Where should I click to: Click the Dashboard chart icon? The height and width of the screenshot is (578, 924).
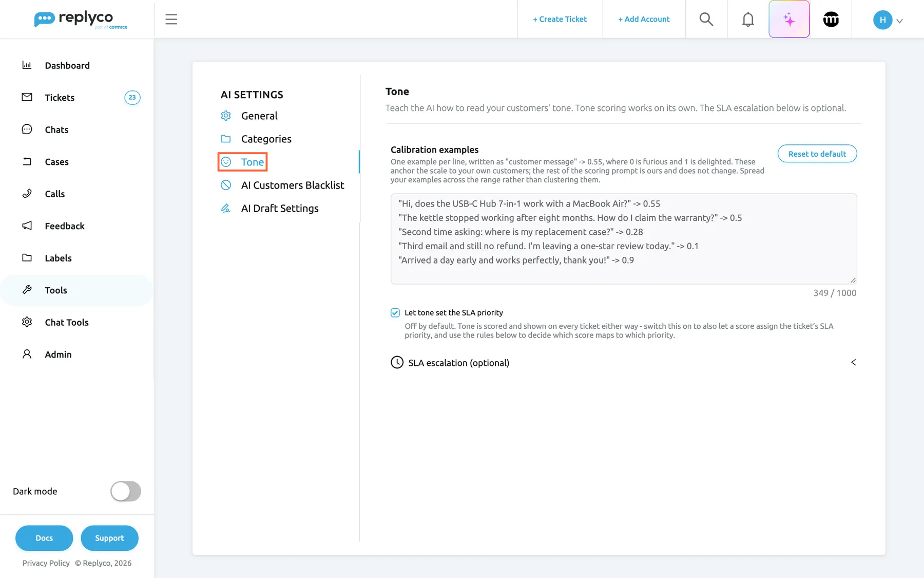27,65
